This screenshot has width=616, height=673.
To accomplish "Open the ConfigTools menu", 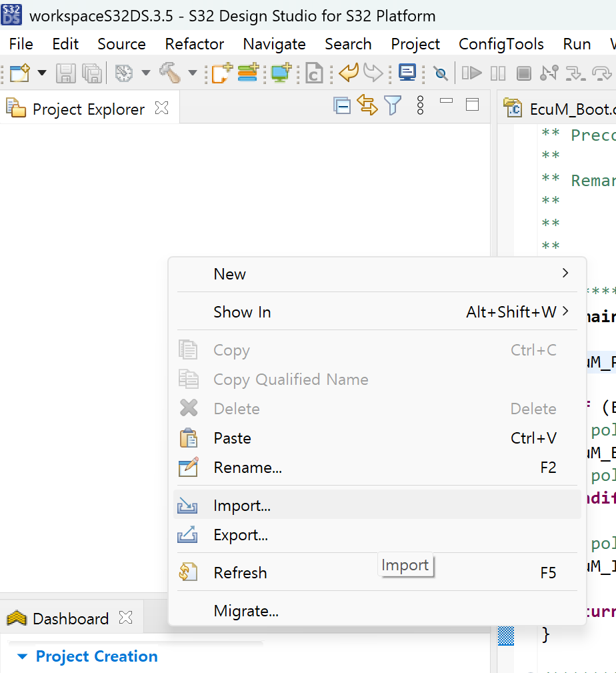I will coord(501,44).
